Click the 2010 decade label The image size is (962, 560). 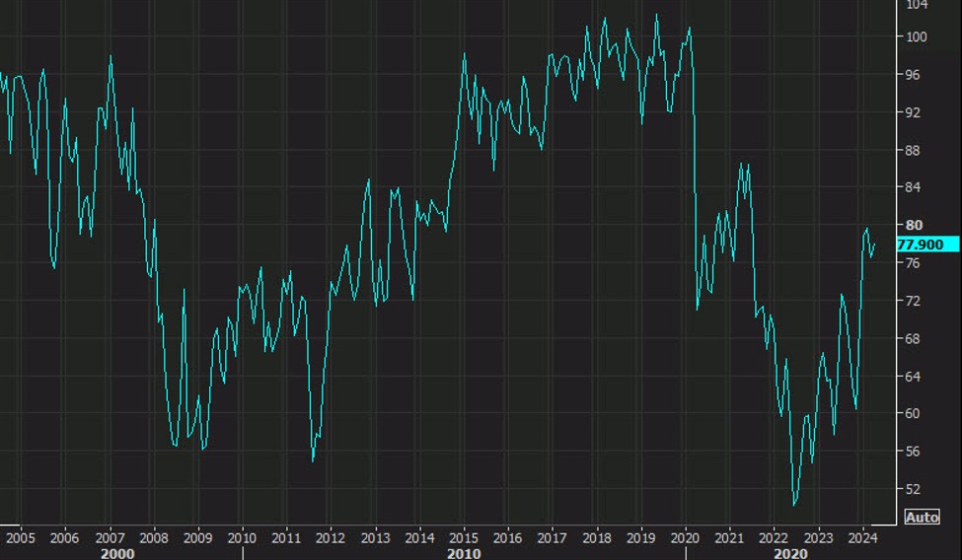(463, 554)
